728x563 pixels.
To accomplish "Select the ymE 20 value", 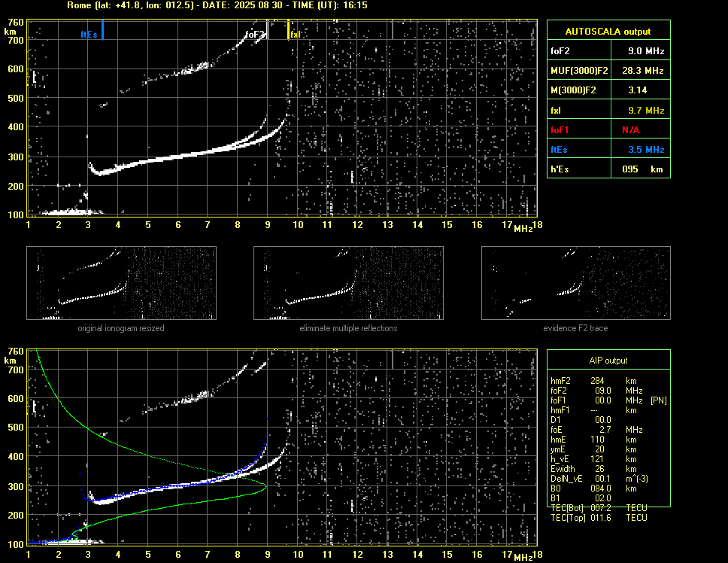I will tap(599, 449).
